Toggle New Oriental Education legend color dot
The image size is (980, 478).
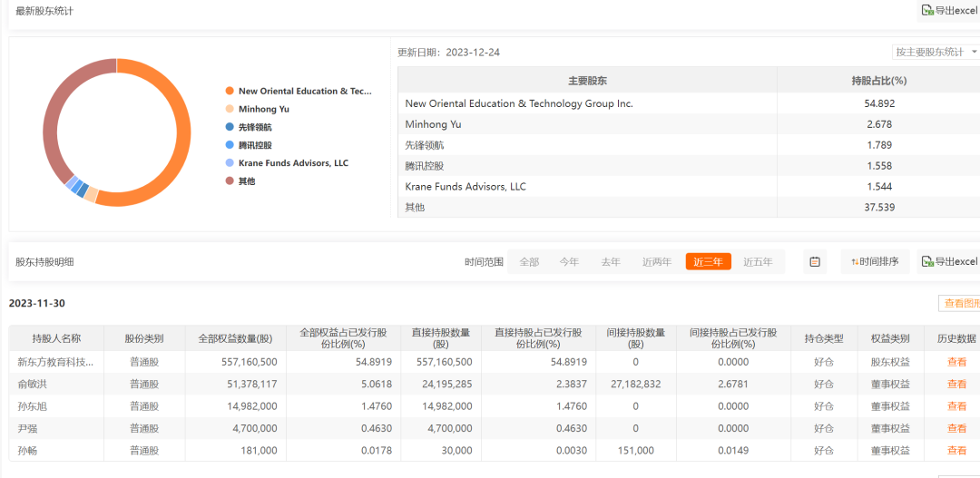(230, 92)
